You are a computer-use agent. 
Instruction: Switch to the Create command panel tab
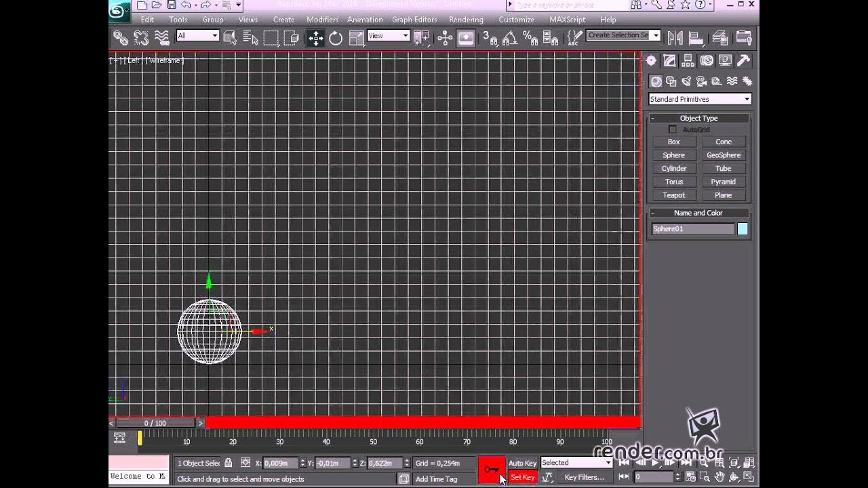pyautogui.click(x=651, y=61)
